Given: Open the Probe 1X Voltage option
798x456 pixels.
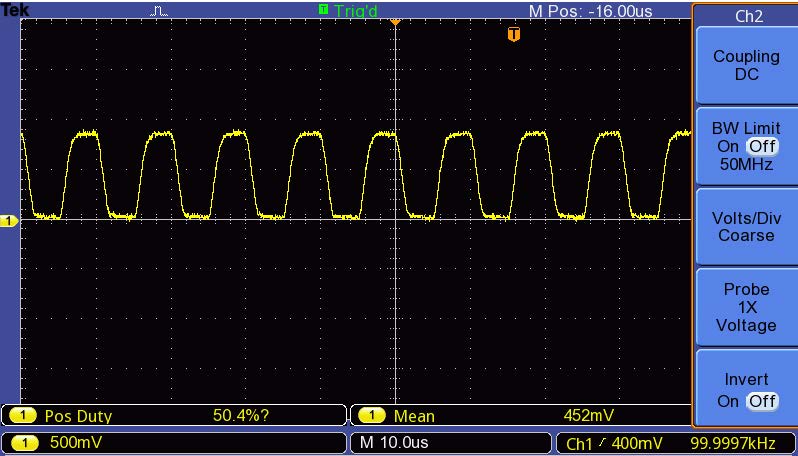Looking at the screenshot, I should coord(745,308).
